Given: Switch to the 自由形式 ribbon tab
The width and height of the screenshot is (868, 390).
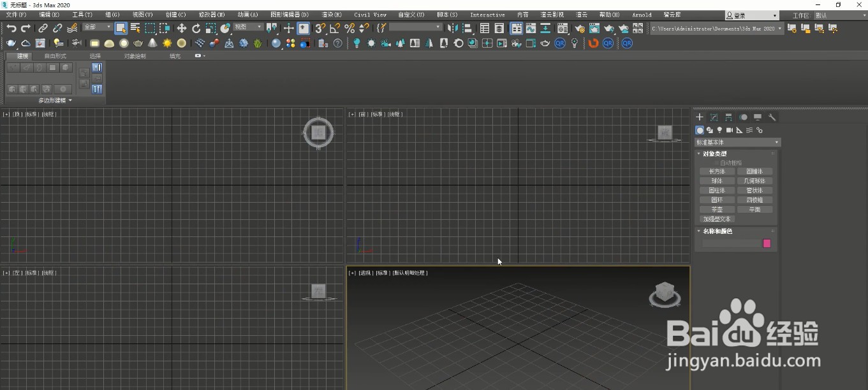Looking at the screenshot, I should tap(55, 56).
